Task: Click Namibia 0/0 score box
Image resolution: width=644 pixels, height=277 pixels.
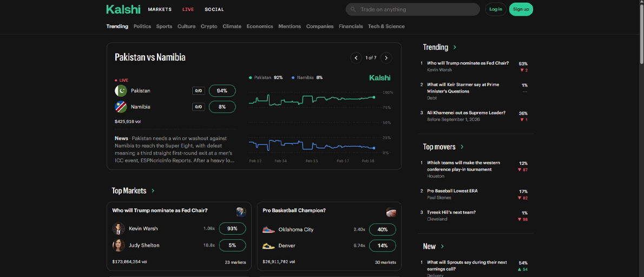Action: point(199,107)
